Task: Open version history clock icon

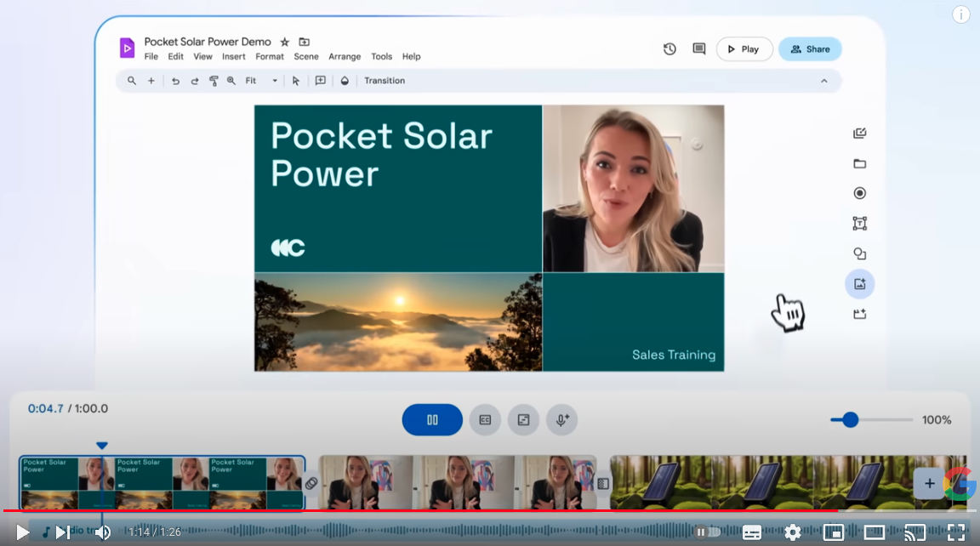Action: pyautogui.click(x=669, y=49)
